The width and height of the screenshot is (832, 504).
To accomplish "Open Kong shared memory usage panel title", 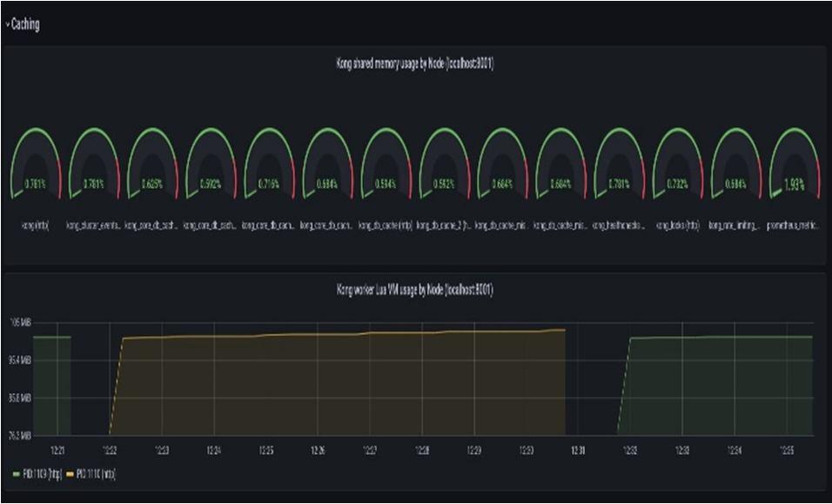I will pos(415,64).
